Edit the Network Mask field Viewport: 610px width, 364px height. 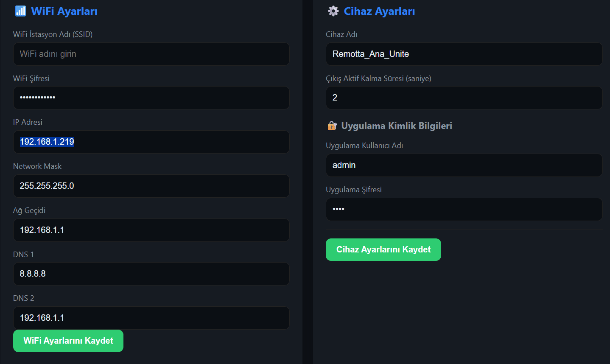[x=151, y=186]
